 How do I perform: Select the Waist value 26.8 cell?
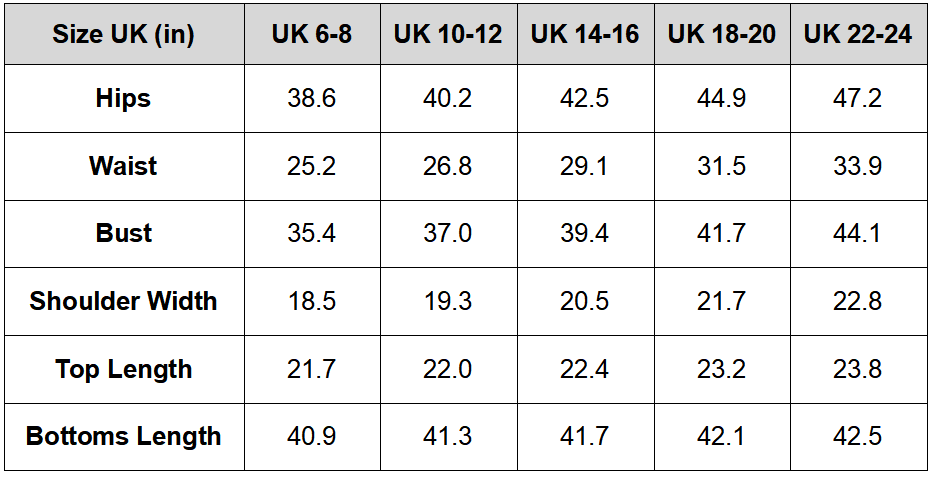point(448,166)
